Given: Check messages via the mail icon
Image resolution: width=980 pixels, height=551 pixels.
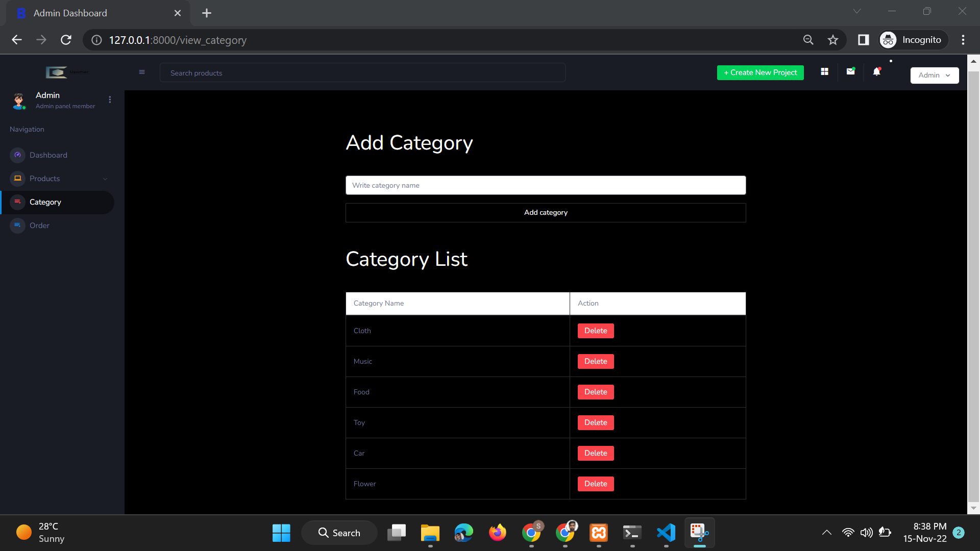Looking at the screenshot, I should (850, 71).
